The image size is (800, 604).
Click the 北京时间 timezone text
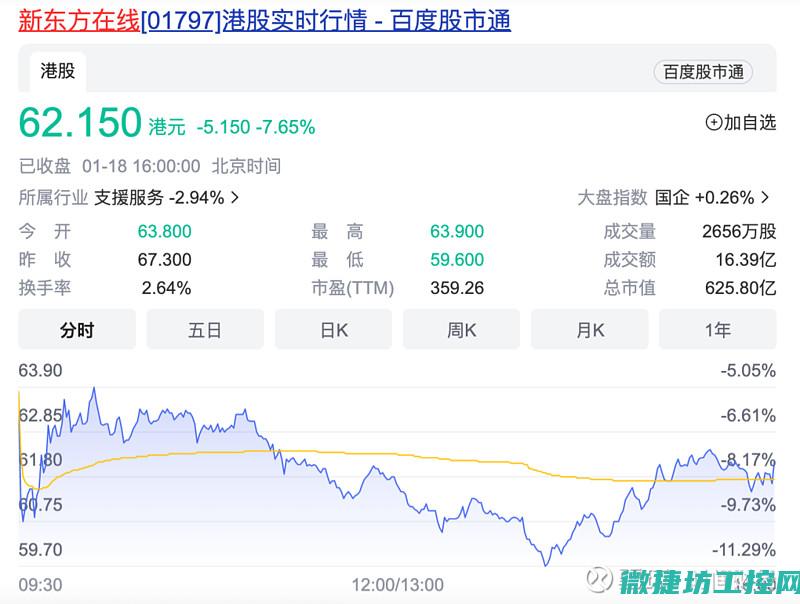(246, 166)
